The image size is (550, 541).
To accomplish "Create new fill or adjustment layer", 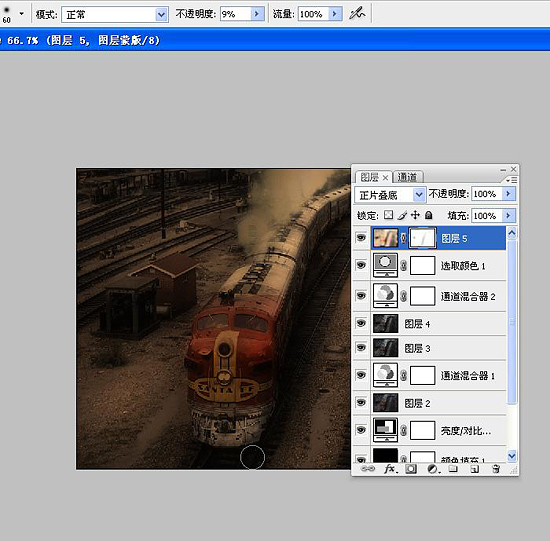I will coord(433,469).
